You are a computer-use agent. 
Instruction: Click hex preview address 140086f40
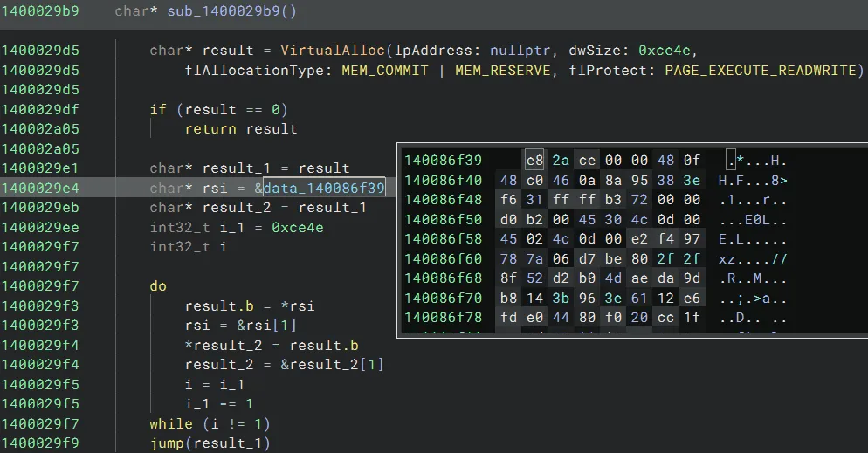pos(444,181)
